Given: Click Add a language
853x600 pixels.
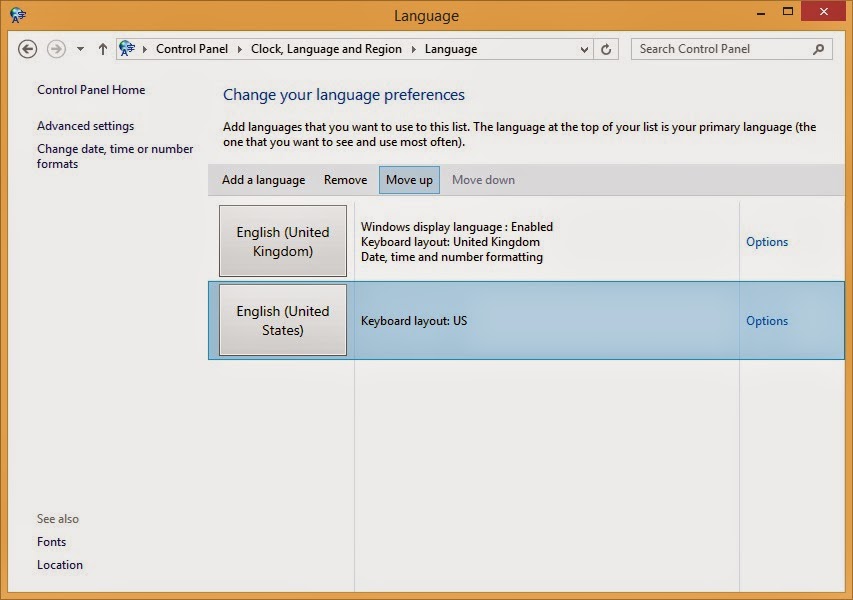Looking at the screenshot, I should (x=263, y=180).
